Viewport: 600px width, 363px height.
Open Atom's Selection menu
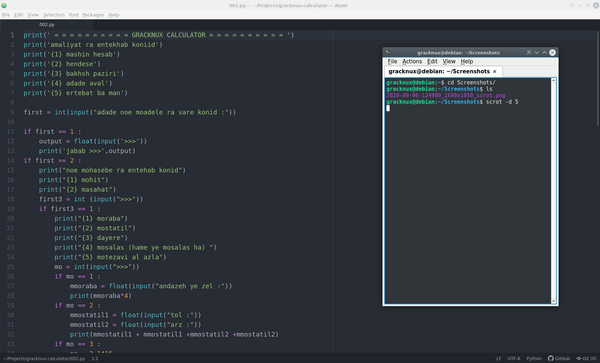pos(54,15)
